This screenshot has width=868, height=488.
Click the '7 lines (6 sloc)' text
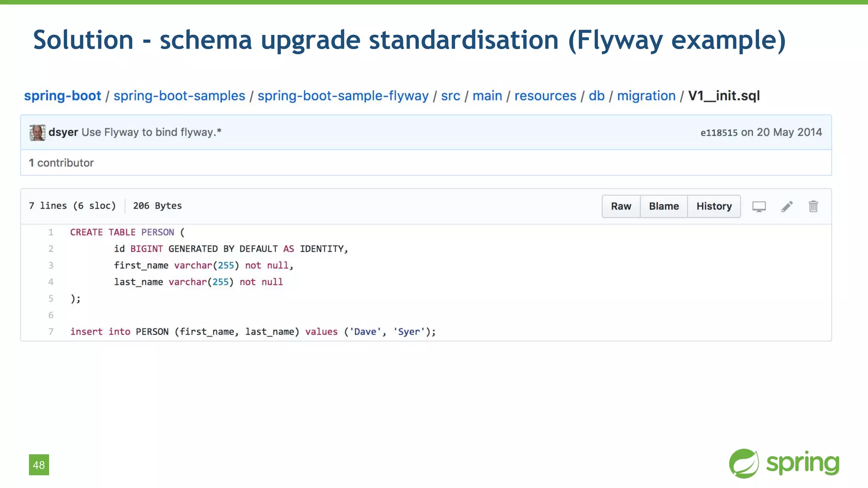coord(72,206)
